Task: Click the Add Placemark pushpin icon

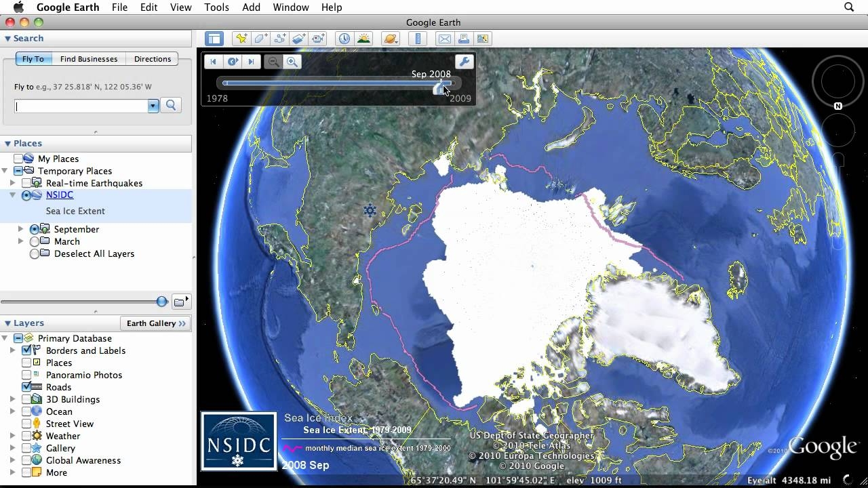Action: [x=241, y=39]
